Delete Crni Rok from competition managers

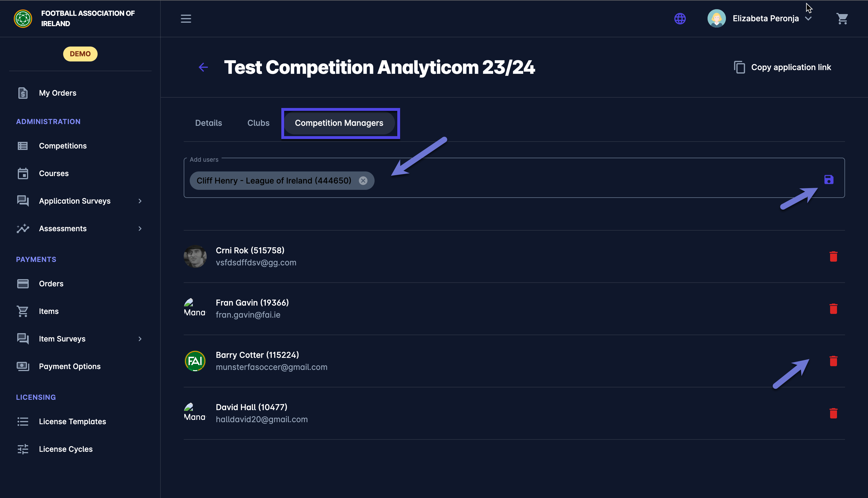pos(834,256)
